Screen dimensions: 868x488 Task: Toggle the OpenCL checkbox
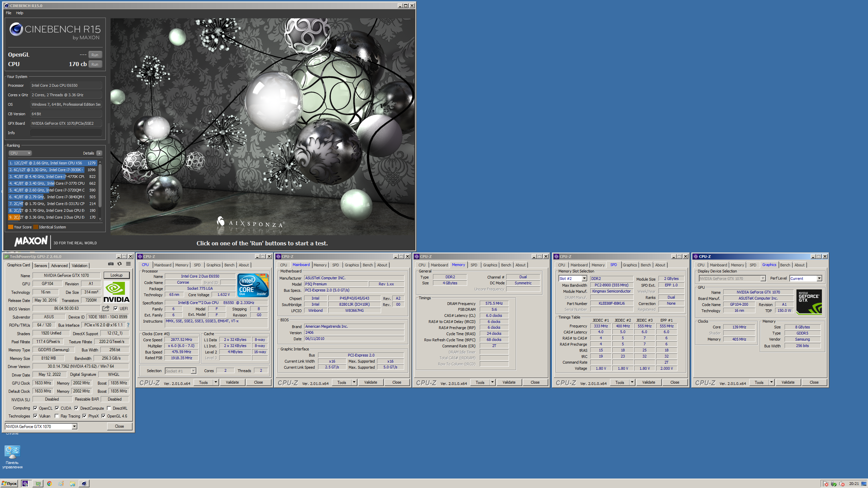35,408
